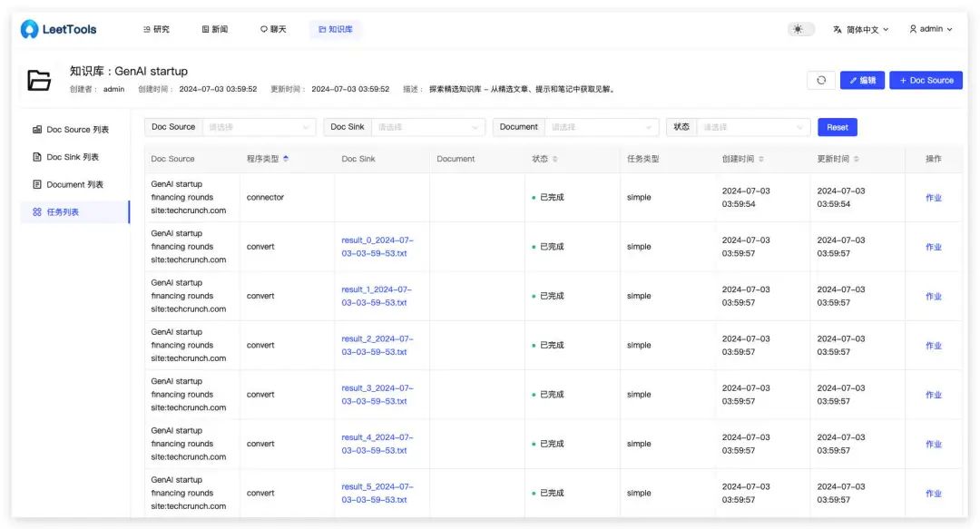This screenshot has width=980, height=529.
Task: Open result_3_2024-07-03-03-59-53.txt link
Action: 377,395
